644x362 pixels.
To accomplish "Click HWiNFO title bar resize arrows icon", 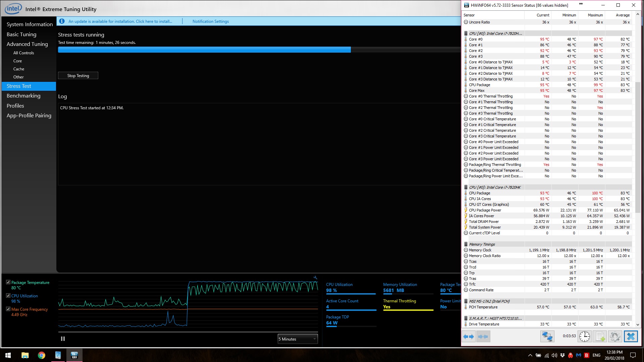I will pyautogui.click(x=581, y=4).
